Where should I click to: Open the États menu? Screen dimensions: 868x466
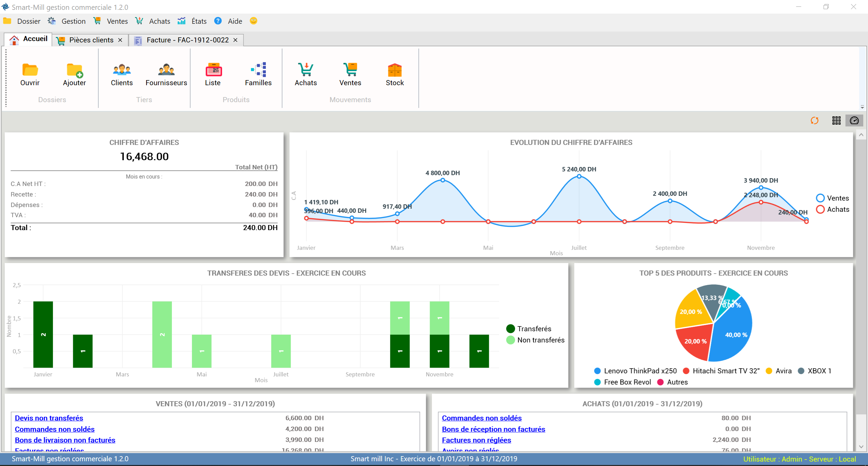[199, 21]
